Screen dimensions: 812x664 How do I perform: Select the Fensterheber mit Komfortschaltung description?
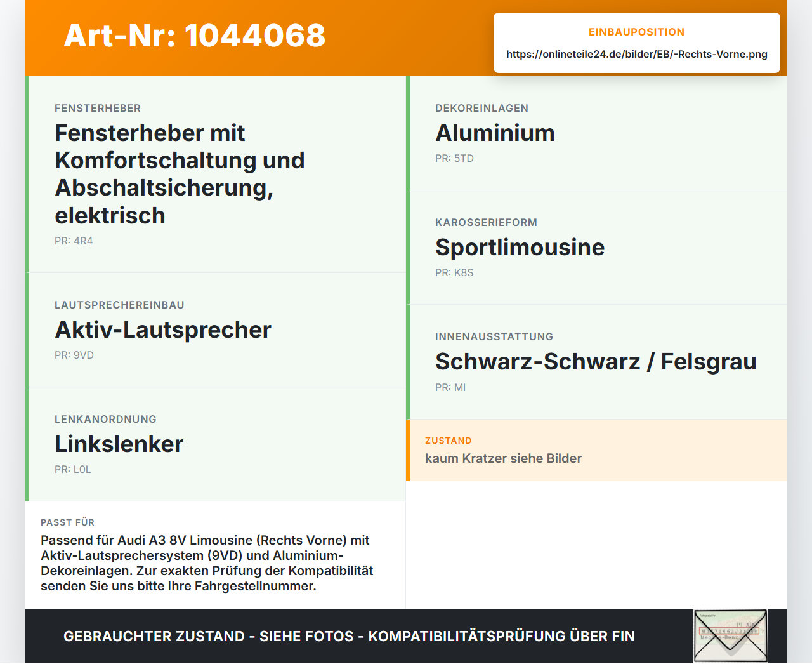pyautogui.click(x=180, y=174)
